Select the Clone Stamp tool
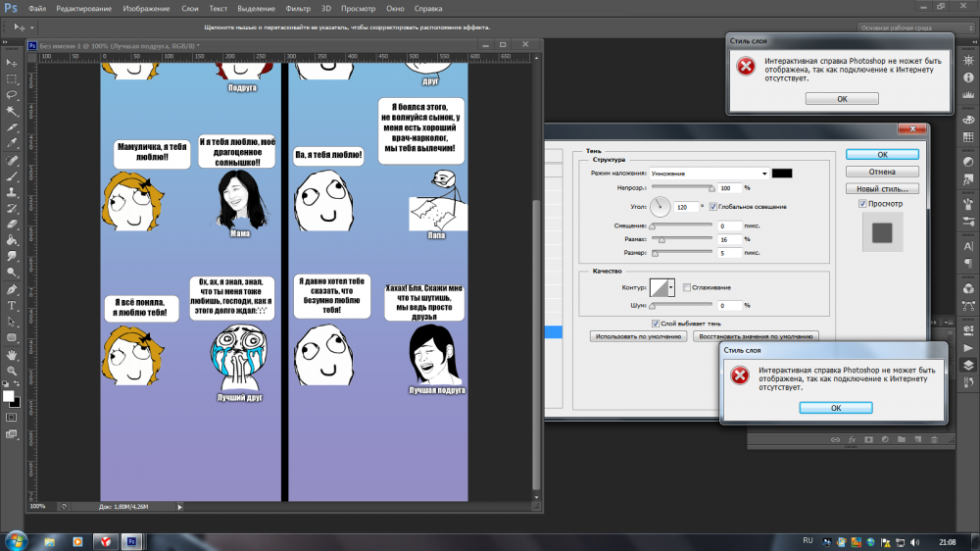Viewport: 980px width, 551px height. pyautogui.click(x=12, y=192)
